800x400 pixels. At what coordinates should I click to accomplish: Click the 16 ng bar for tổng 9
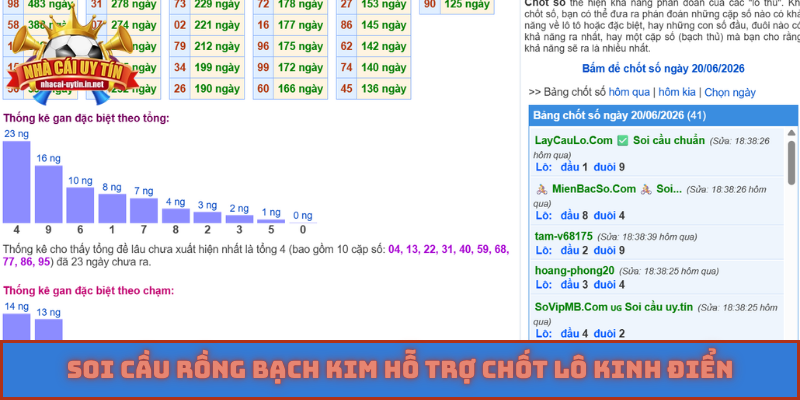point(48,194)
